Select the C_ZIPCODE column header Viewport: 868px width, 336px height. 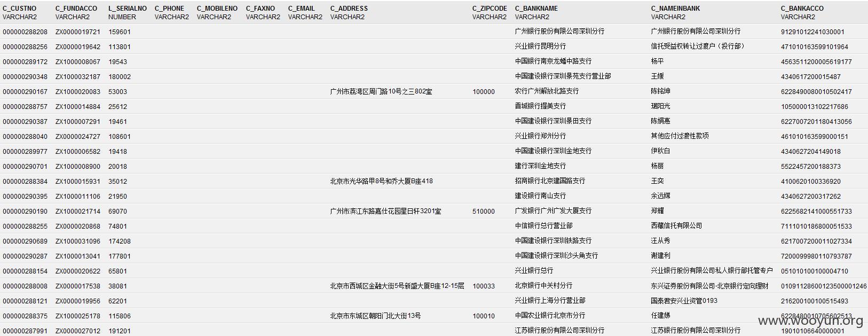(490, 9)
